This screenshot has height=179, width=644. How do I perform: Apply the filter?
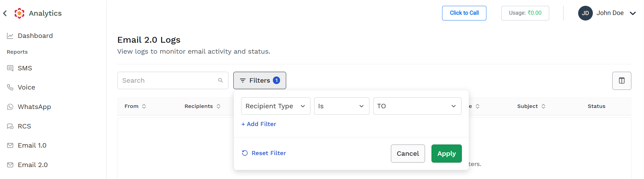(x=447, y=154)
